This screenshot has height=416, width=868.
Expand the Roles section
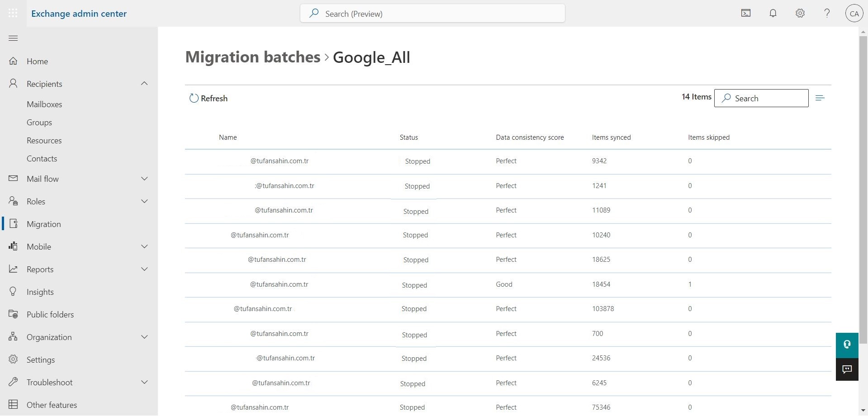point(144,201)
